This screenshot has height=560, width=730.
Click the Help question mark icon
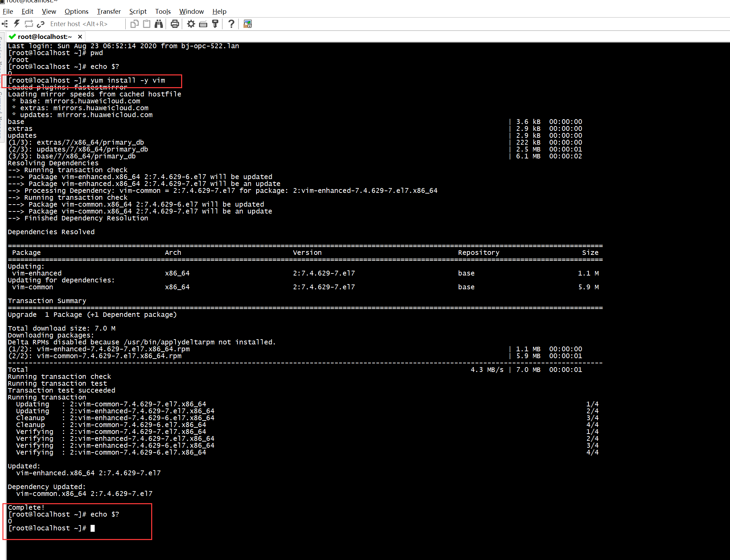231,24
